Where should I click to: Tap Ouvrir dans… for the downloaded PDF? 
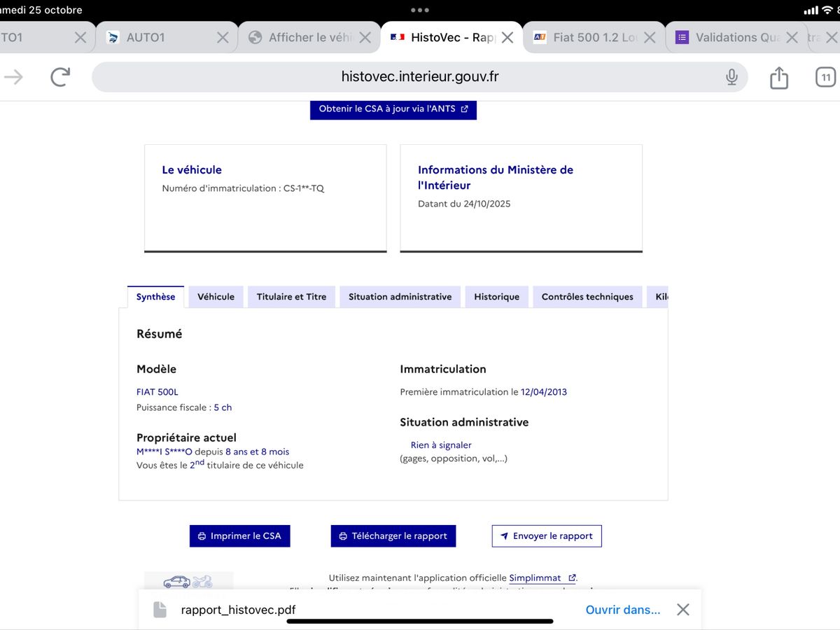click(x=622, y=610)
